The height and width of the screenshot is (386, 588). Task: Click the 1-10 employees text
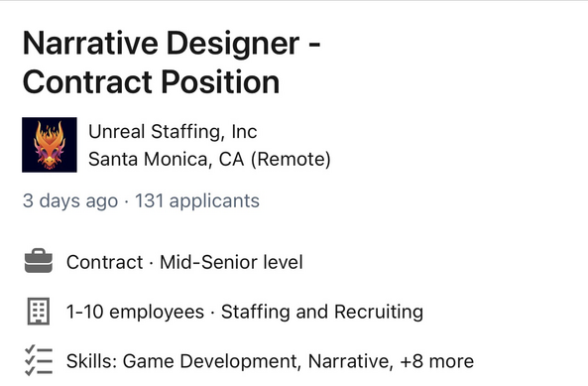[x=135, y=312]
